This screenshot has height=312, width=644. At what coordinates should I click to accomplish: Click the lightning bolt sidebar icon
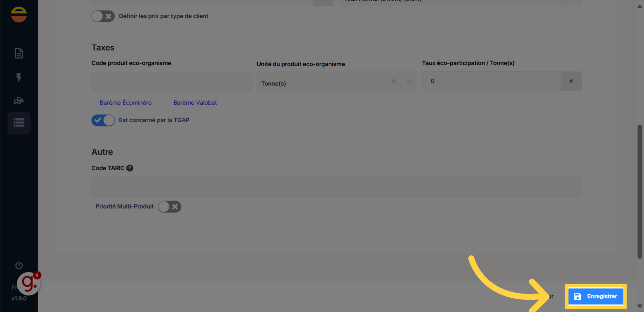tap(19, 77)
